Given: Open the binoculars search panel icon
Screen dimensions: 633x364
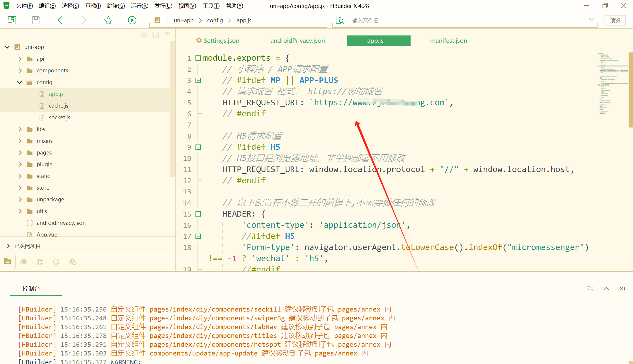Looking at the screenshot, I should pyautogui.click(x=24, y=262).
